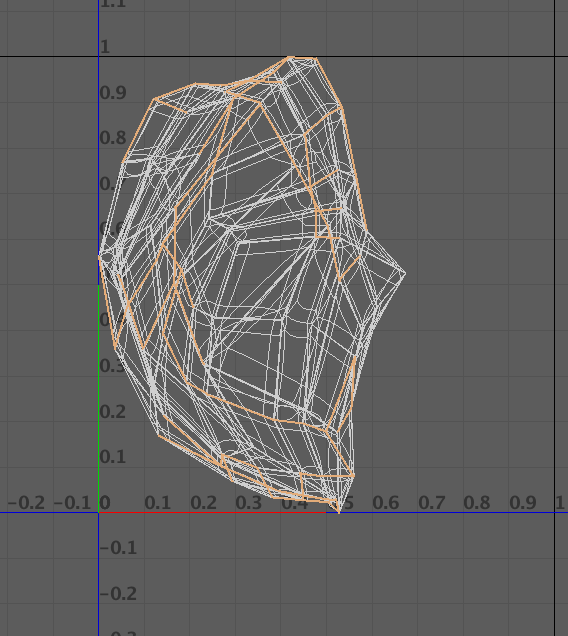The height and width of the screenshot is (636, 568).
Task: Click the 0.2 label on vertical axis
Action: tap(113, 412)
